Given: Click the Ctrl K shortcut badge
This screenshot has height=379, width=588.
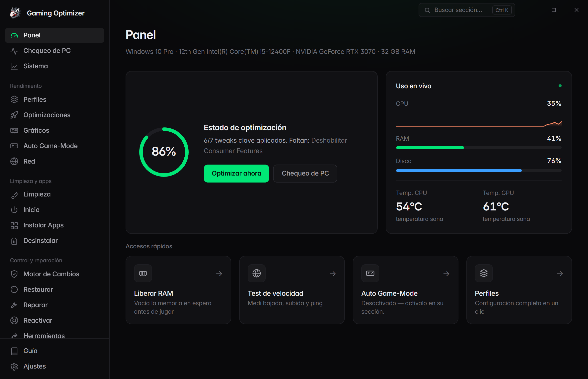Looking at the screenshot, I should 502,10.
